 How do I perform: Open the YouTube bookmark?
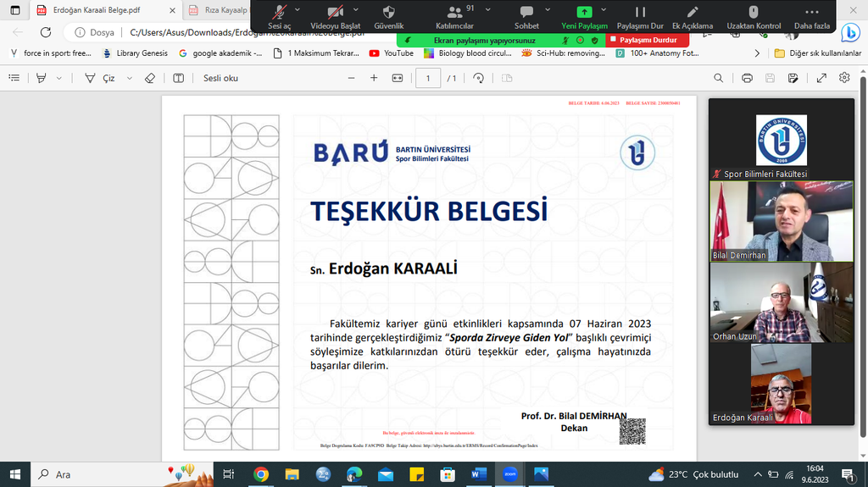(x=391, y=53)
